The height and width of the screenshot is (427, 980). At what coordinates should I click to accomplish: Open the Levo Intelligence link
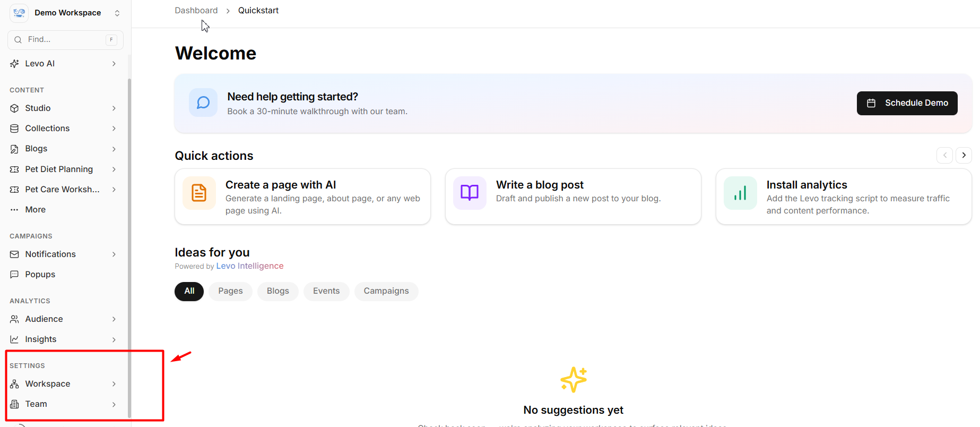click(249, 266)
